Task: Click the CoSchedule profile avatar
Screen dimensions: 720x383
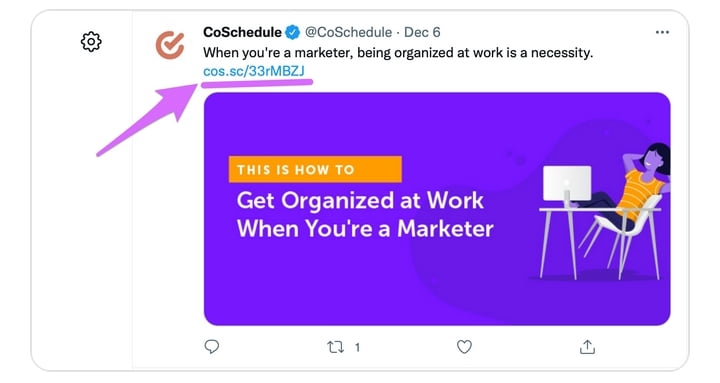Action: 170,45
